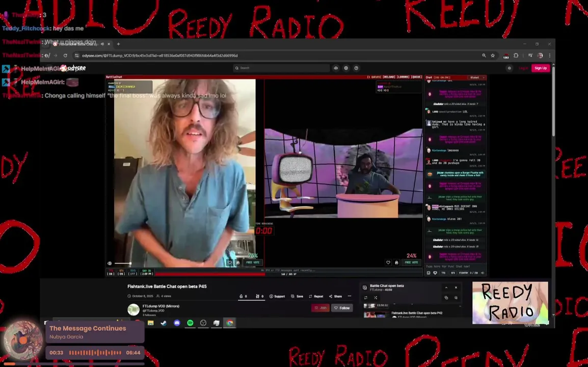588x367 pixels.
Task: Close the Fishtank.live browser tab
Action: [x=109, y=44]
